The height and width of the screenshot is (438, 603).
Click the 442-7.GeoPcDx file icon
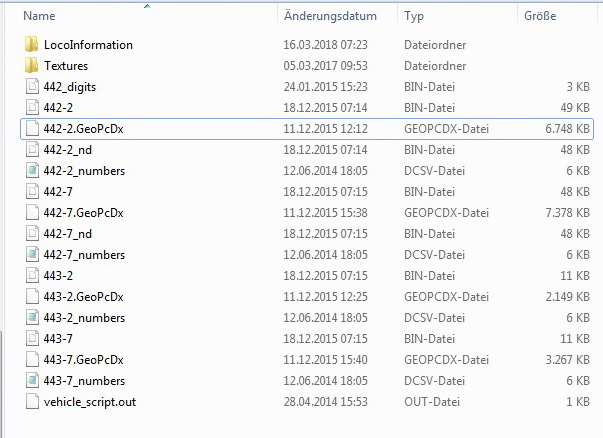(30, 213)
